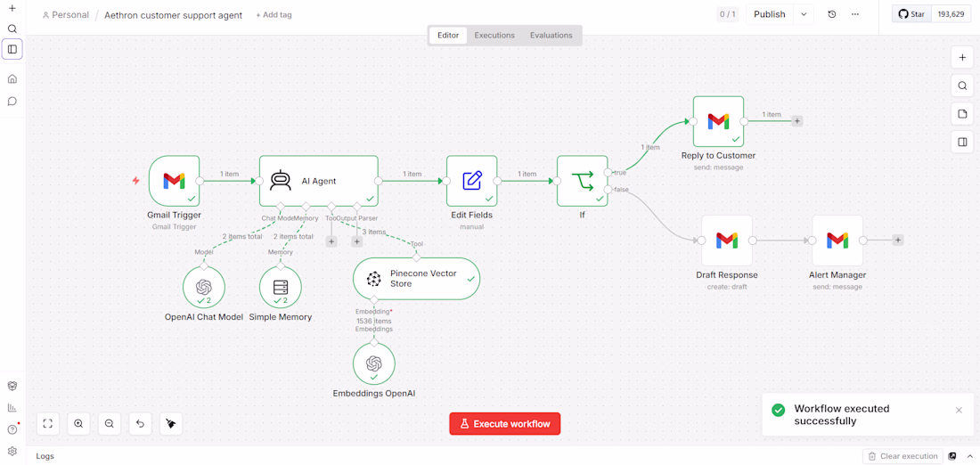980x465 pixels.
Task: Open the chat bubble icon in sidebar
Action: tap(12, 101)
